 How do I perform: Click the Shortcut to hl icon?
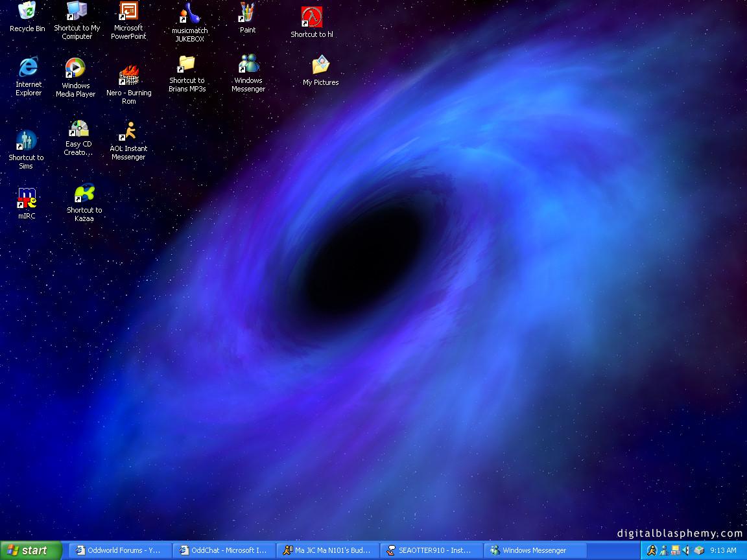pos(312,17)
